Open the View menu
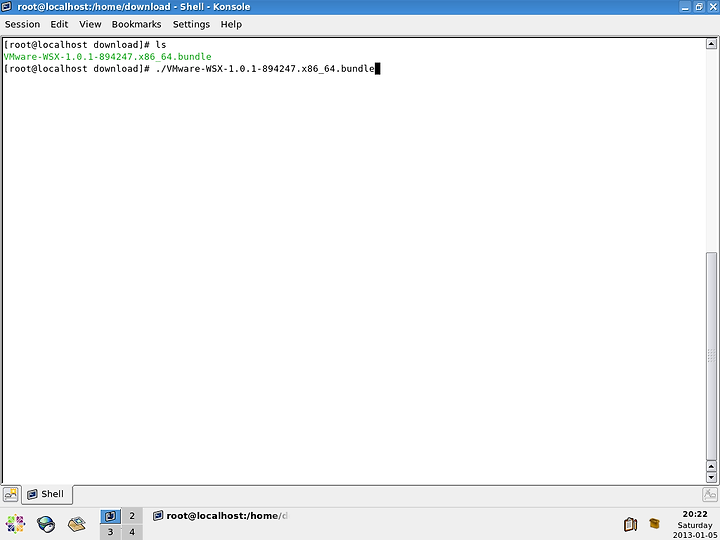This screenshot has height=540, width=720. pos(90,24)
